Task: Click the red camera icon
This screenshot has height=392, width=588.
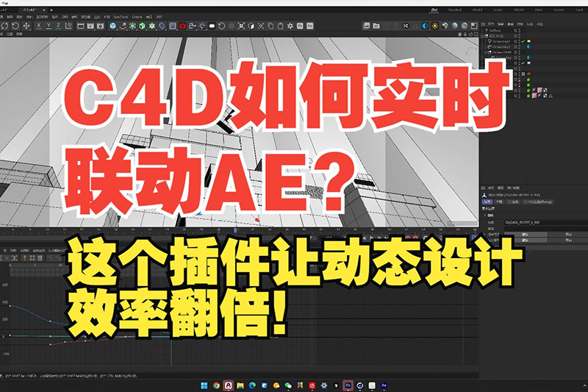Action: [x=182, y=26]
